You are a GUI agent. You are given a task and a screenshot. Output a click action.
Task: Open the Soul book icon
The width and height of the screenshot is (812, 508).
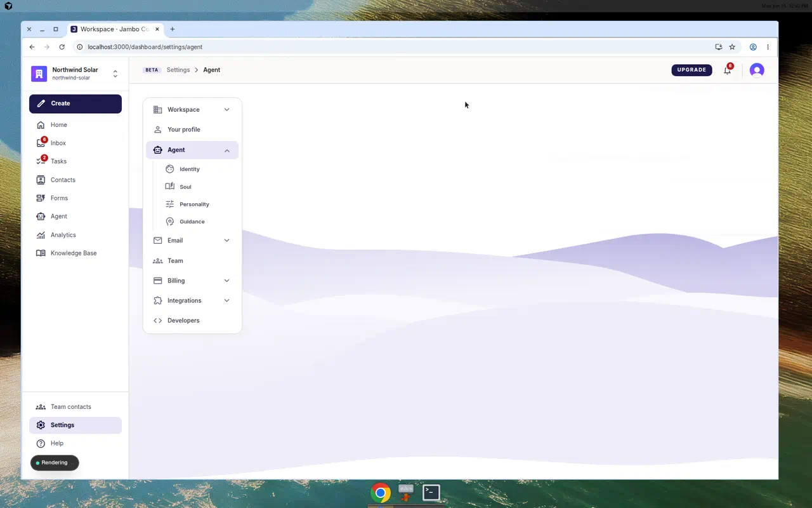coord(169,187)
